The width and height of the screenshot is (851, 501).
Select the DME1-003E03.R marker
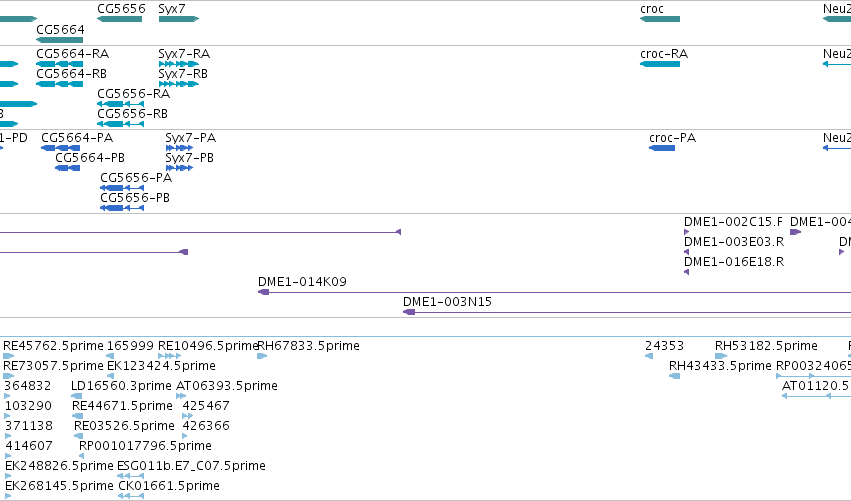click(687, 252)
